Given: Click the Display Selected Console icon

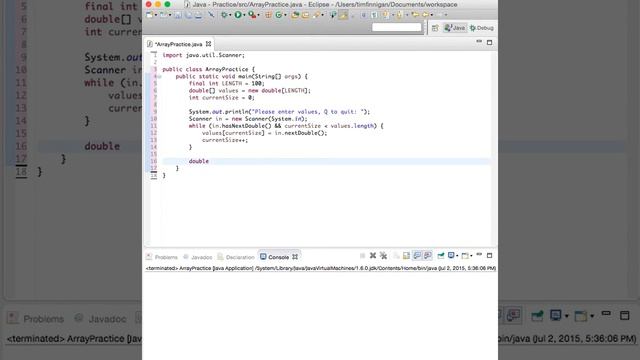Looking at the screenshot, I should (x=451, y=256).
